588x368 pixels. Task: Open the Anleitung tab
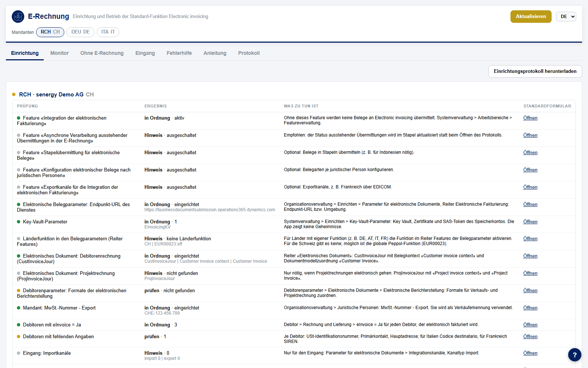click(215, 53)
